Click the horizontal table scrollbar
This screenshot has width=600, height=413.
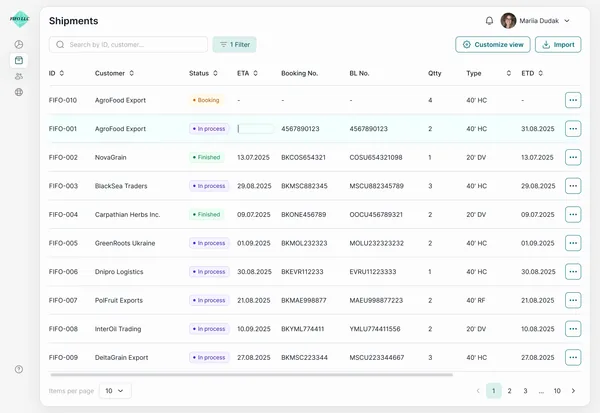(x=251, y=375)
